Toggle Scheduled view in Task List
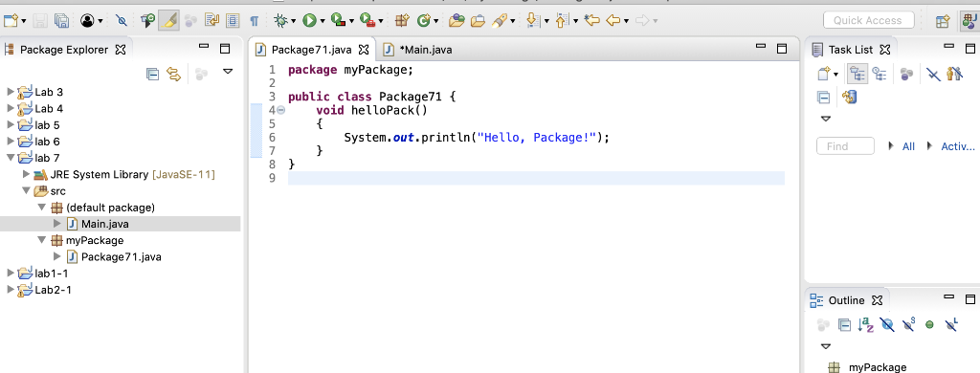Image resolution: width=980 pixels, height=373 pixels. point(880,75)
